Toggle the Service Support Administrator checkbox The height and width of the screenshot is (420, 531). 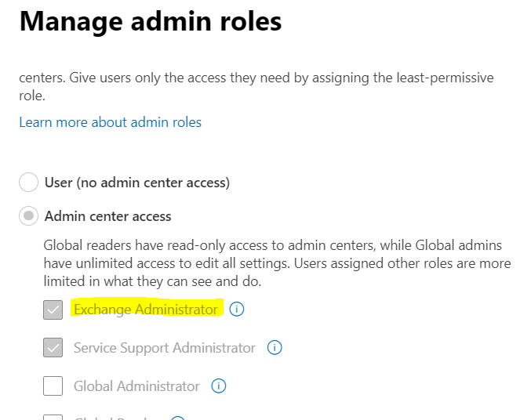pos(53,348)
